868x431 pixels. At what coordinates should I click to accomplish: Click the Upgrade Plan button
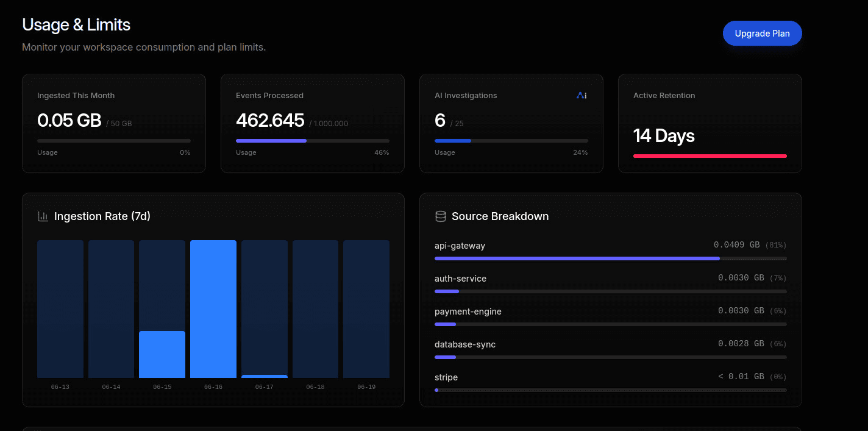coord(762,34)
